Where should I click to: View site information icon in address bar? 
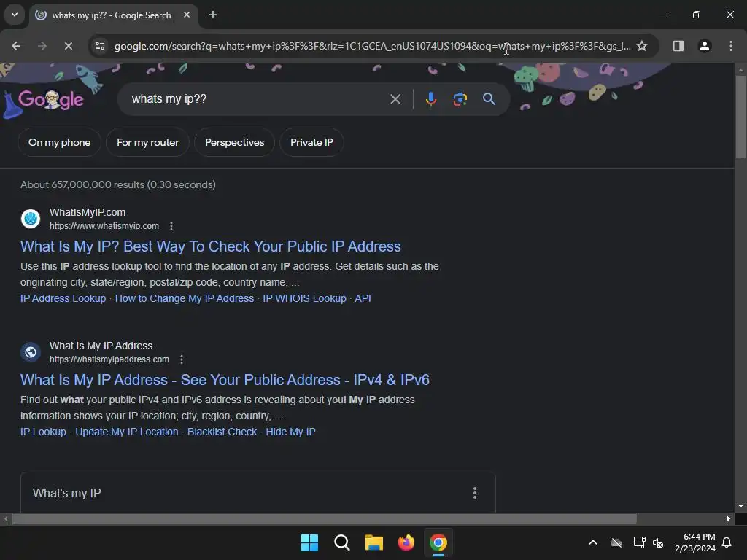100,46
